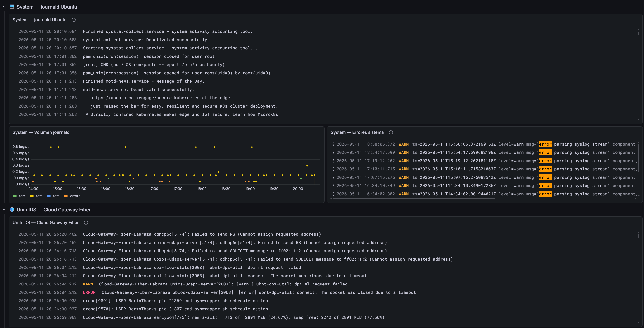The width and height of the screenshot is (644, 328).
Task: Click the pink ERROR level label in Unifi logs
Action: coord(89,292)
